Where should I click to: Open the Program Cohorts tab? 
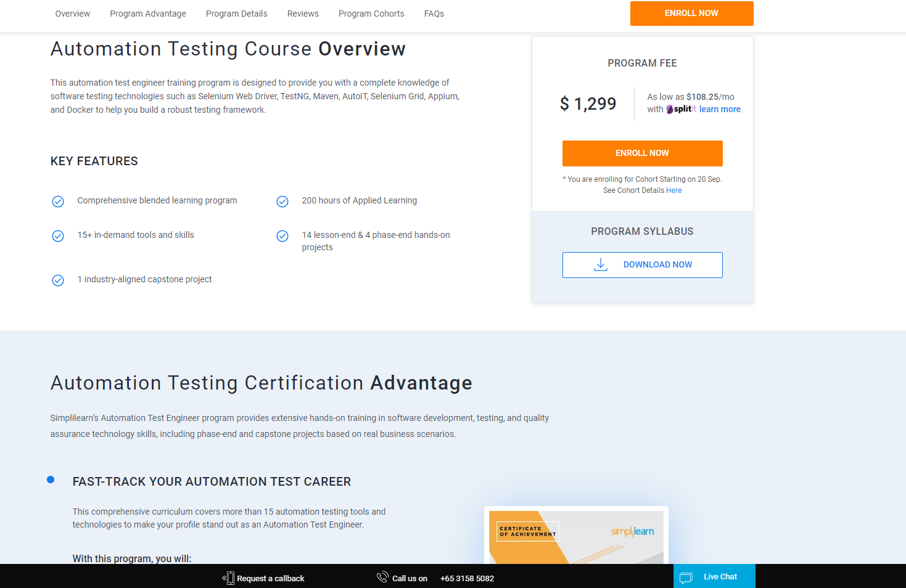371,13
